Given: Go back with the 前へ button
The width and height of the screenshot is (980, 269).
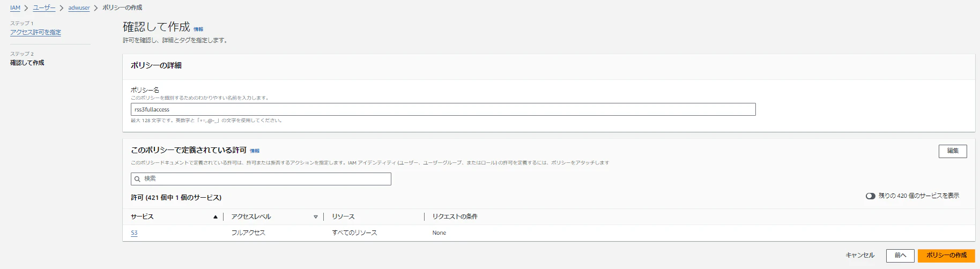Looking at the screenshot, I should [900, 256].
